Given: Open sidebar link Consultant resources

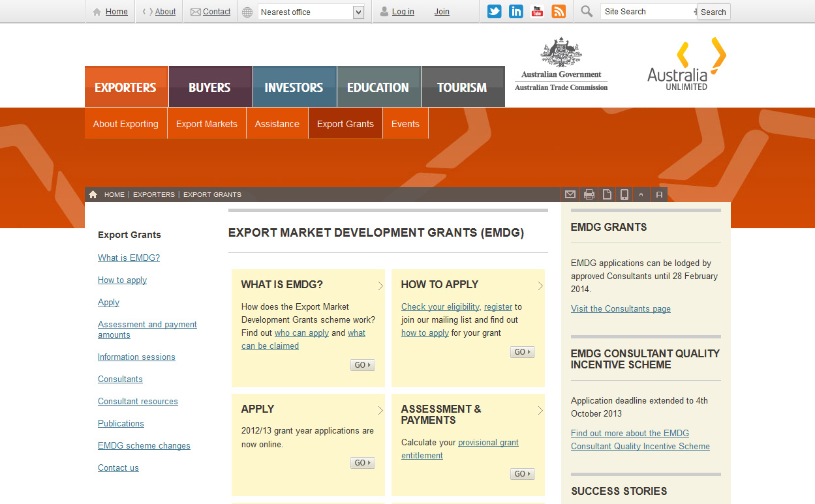Looking at the screenshot, I should click(x=138, y=401).
